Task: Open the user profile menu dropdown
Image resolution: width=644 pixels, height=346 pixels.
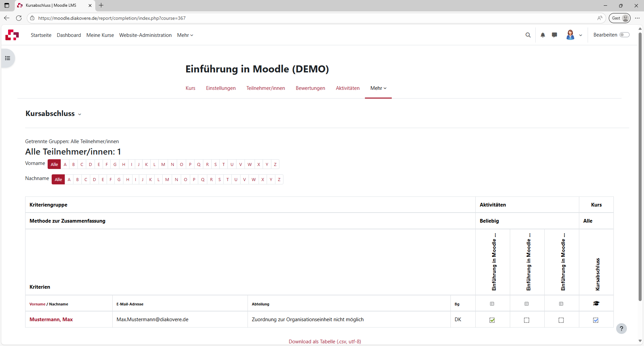Action: (574, 35)
